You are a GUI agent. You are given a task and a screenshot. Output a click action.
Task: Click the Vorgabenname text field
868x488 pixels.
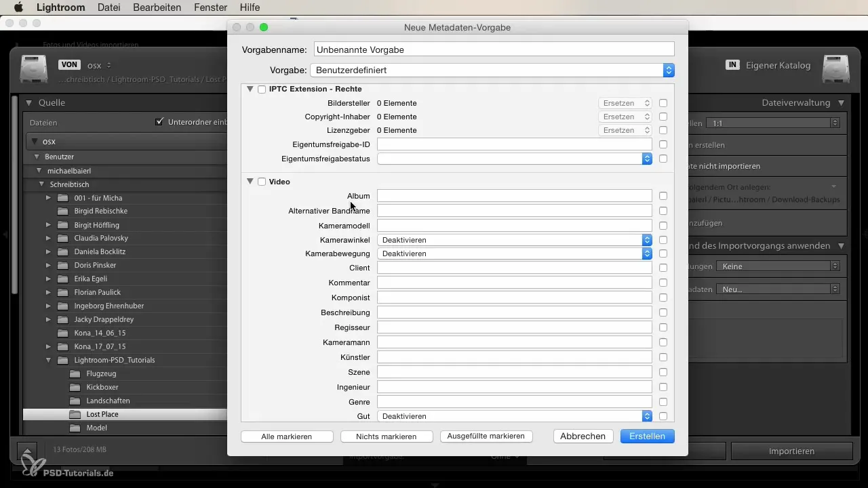coord(494,49)
